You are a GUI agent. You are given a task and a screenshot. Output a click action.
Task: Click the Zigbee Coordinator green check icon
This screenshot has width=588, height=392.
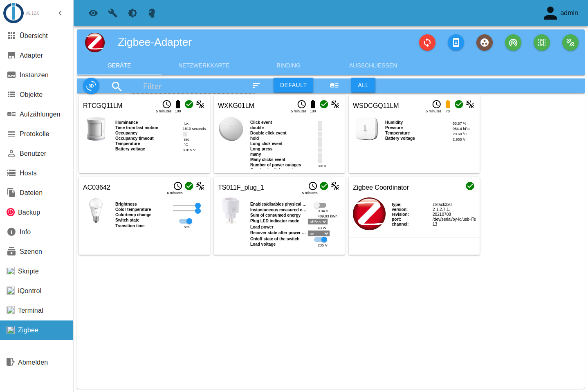tap(470, 186)
